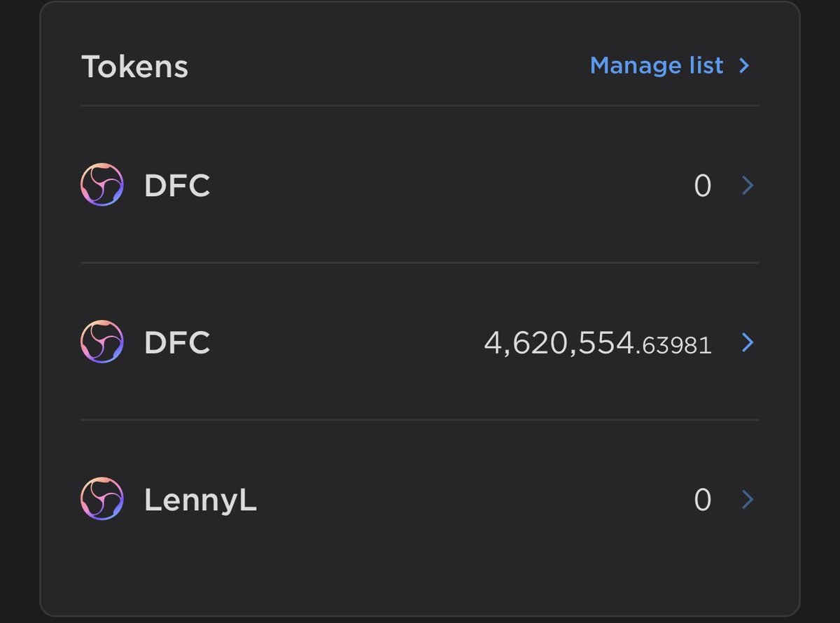Expand the 4,620,554.63981 DFC row chevron
This screenshot has height=623, width=840.
point(748,342)
